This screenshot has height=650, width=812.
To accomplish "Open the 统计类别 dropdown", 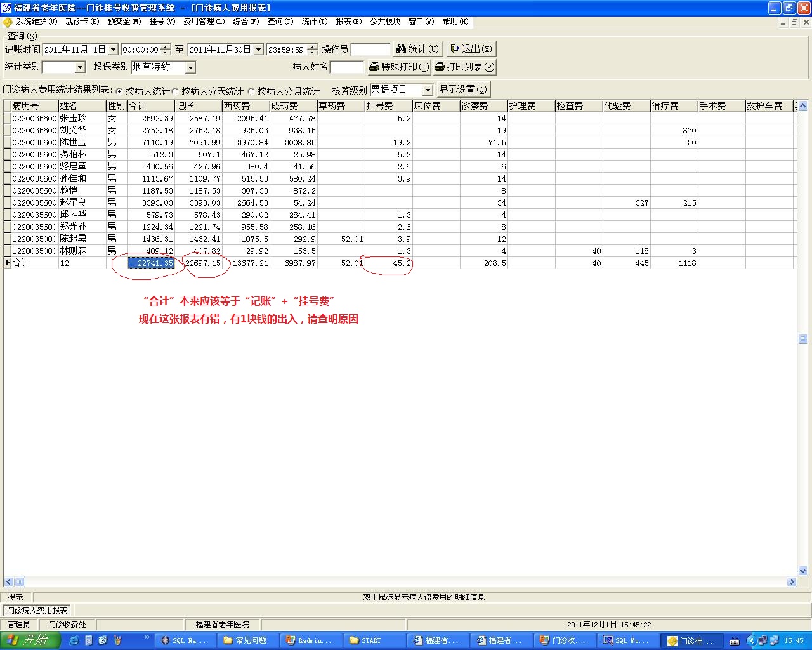I will 80,67.
